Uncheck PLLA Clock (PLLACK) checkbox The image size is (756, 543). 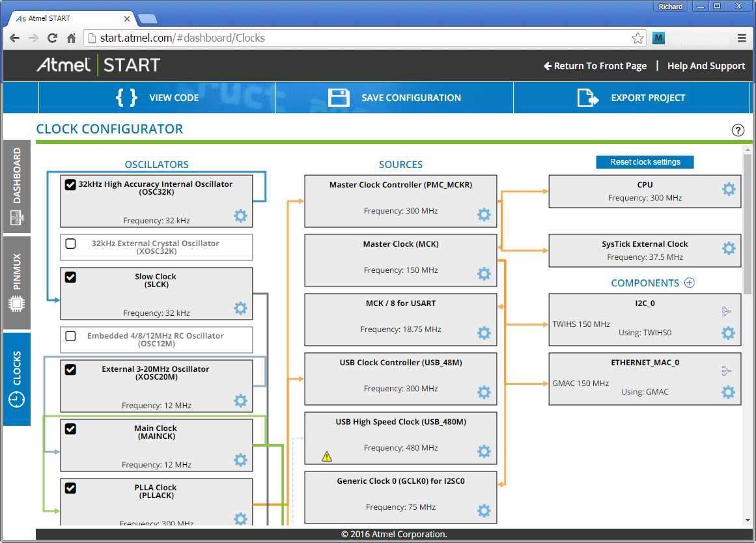[70, 488]
